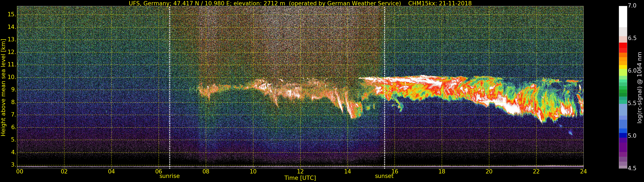Viewport: 644px width, 182px height.
Task: Click the "7." height tick label
Action: pos(13,115)
